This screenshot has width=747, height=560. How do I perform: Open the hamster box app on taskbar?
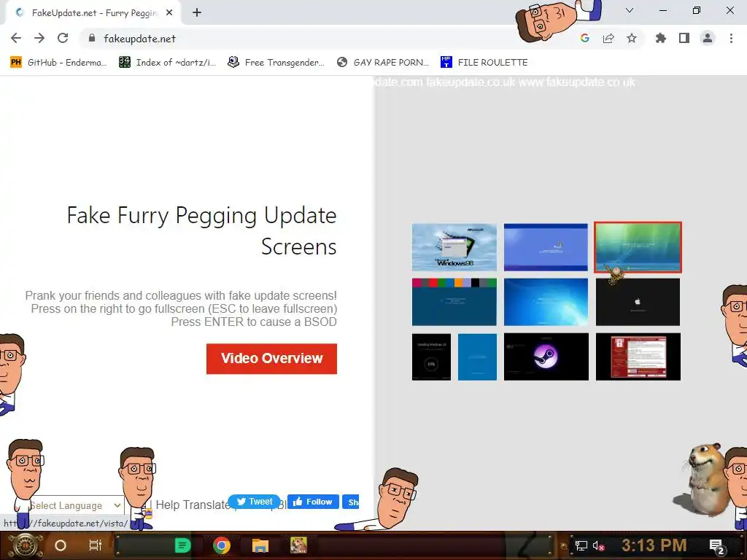298,545
